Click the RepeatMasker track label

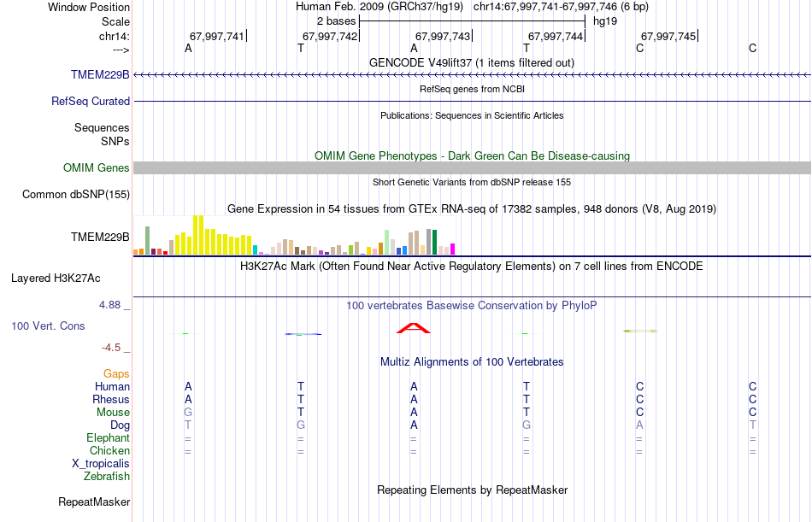coord(94,501)
